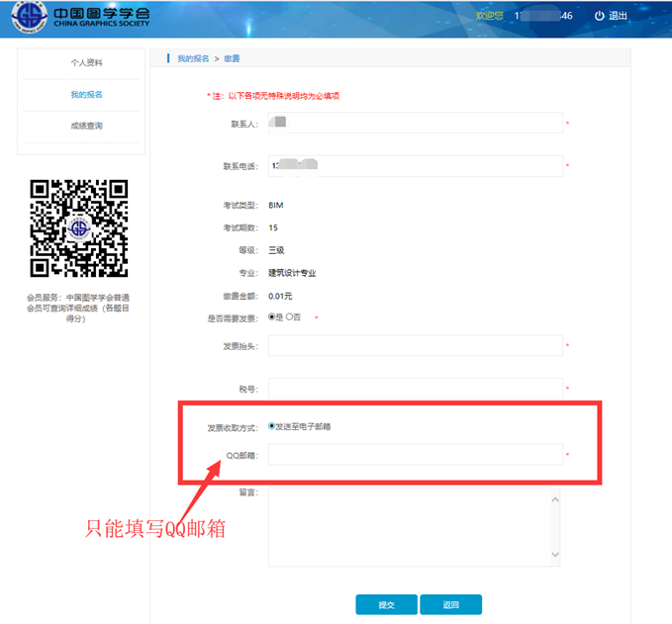The height and width of the screenshot is (624, 672).
Task: Select 我的报名 in the left sidebar
Action: [86, 95]
